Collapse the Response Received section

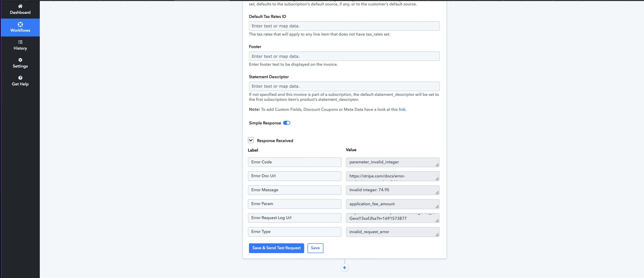[x=251, y=140]
